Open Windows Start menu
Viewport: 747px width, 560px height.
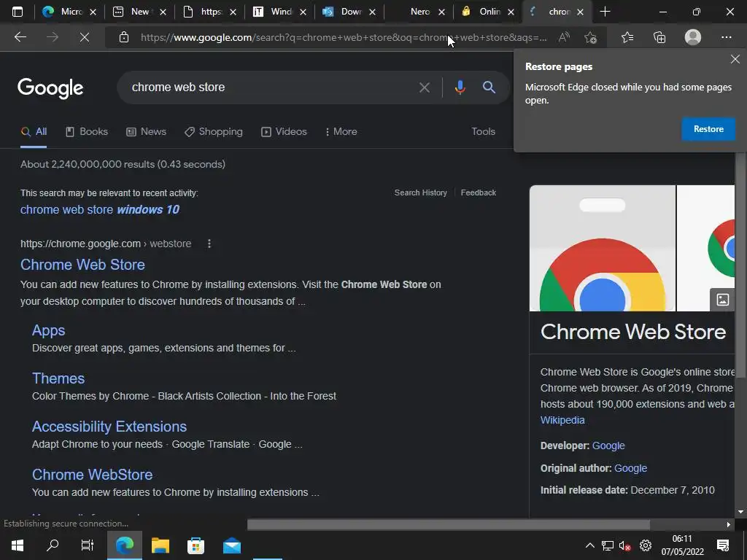[18, 545]
